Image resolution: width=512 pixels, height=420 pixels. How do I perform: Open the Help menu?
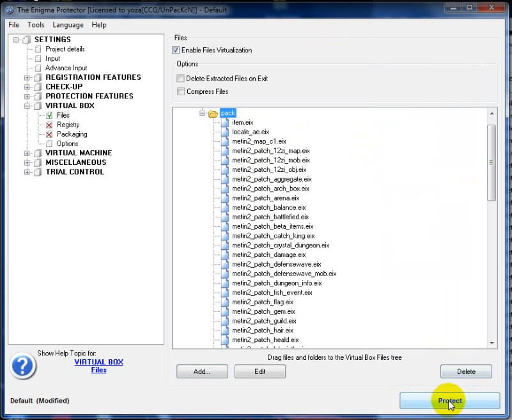point(99,25)
